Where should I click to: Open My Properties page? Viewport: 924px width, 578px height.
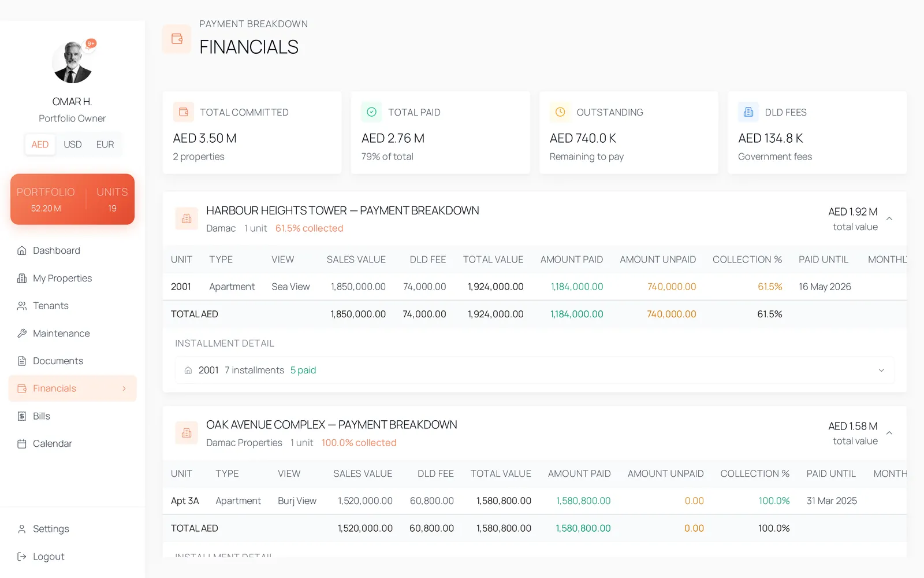[x=72, y=278]
